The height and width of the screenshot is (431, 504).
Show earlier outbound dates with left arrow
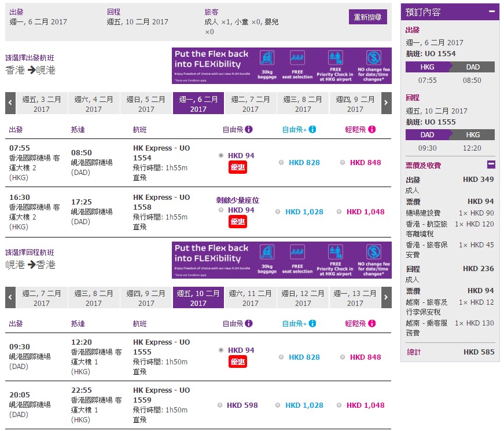[x=10, y=103]
